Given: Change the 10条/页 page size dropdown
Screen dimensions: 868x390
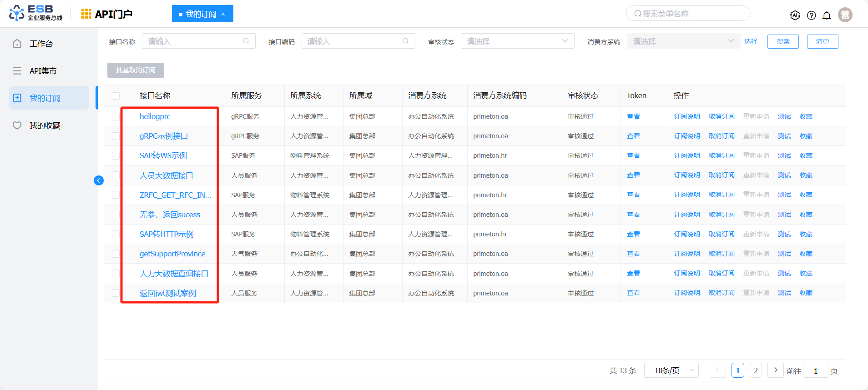Looking at the screenshot, I should (x=671, y=370).
